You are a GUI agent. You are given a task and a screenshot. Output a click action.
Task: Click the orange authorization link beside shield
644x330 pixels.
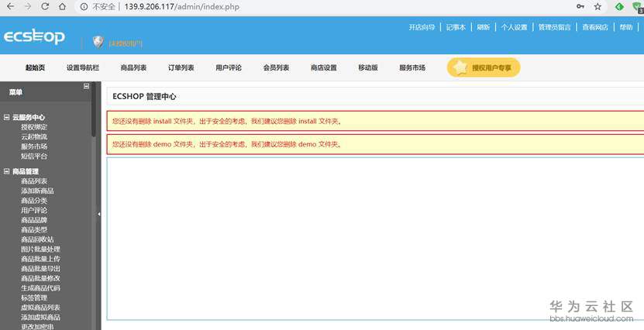tap(126, 43)
